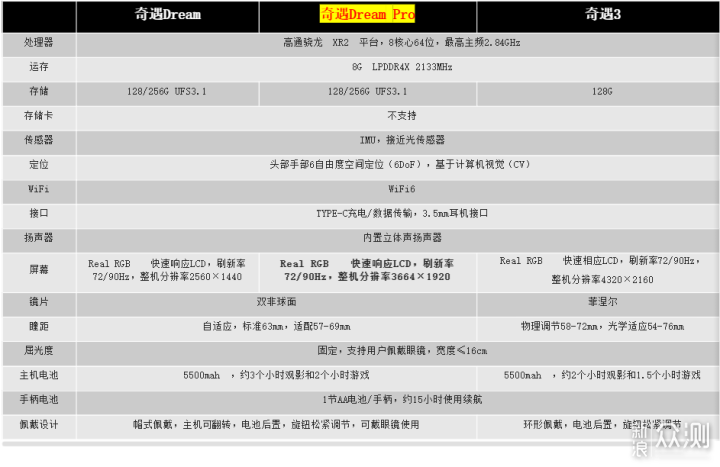Click the 物理调节58-72mm cell

pyautogui.click(x=598, y=327)
